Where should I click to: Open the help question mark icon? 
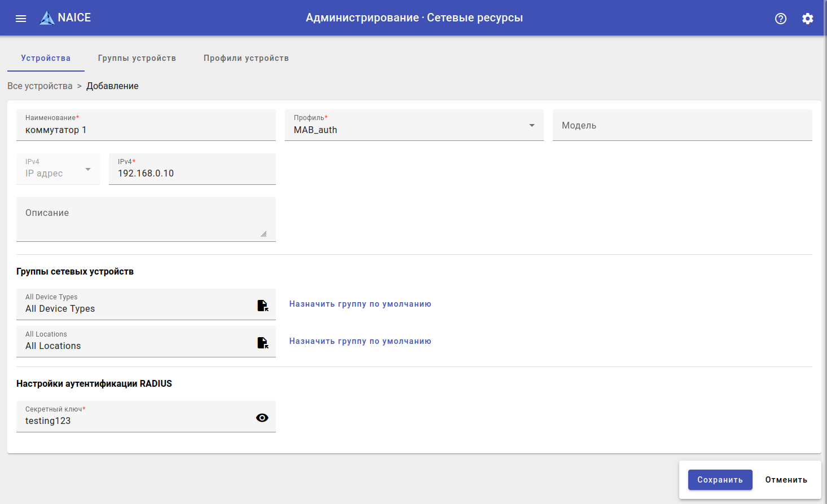(781, 19)
